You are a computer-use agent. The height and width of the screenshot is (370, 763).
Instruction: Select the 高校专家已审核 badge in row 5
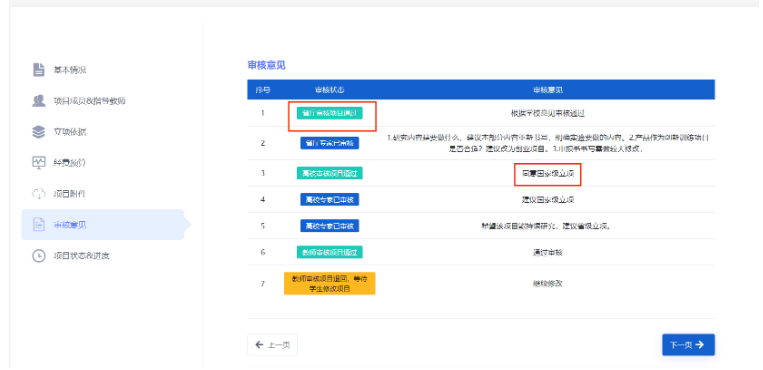[x=330, y=225]
